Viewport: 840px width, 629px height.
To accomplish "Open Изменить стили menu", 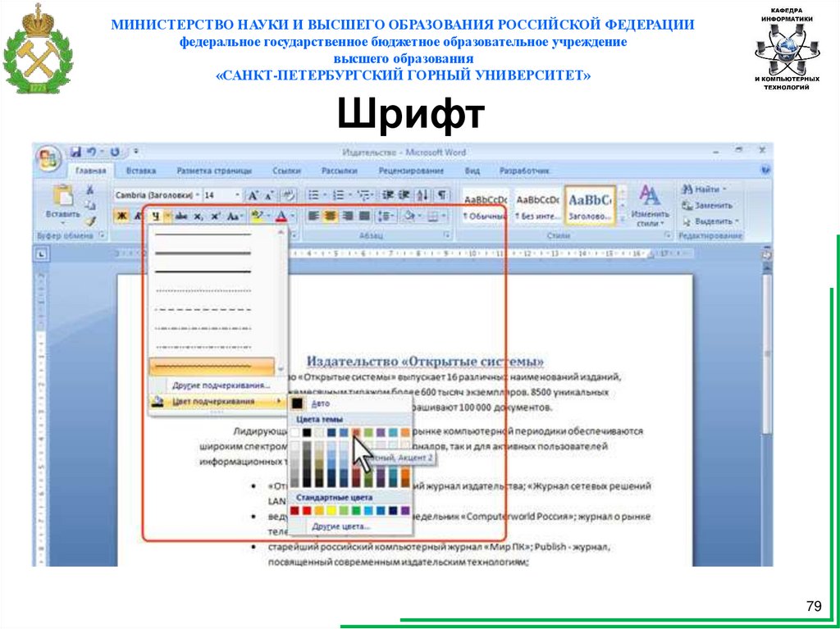I will 650,207.
